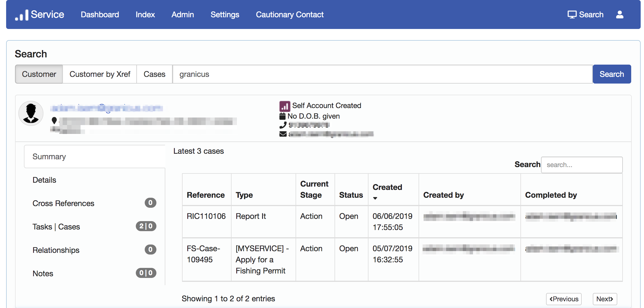Select the Customer search mode
Viewport: 644px width, 308px height.
tap(39, 74)
